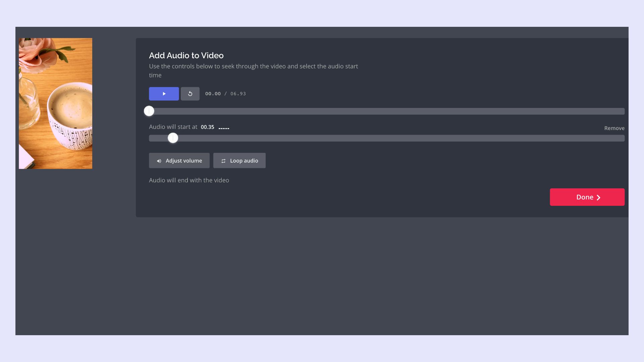Click dashed underline next to 00.35

pos(224,128)
